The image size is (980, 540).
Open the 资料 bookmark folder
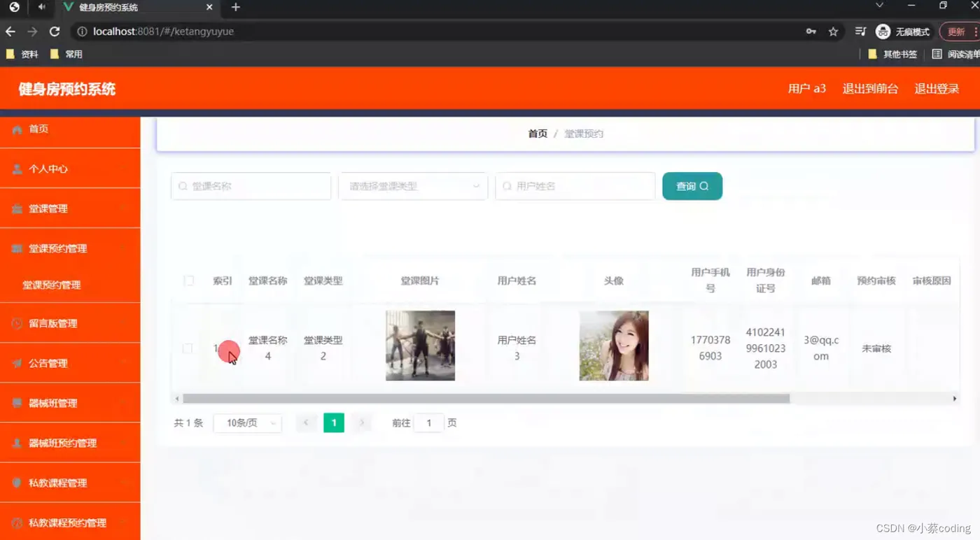point(22,54)
